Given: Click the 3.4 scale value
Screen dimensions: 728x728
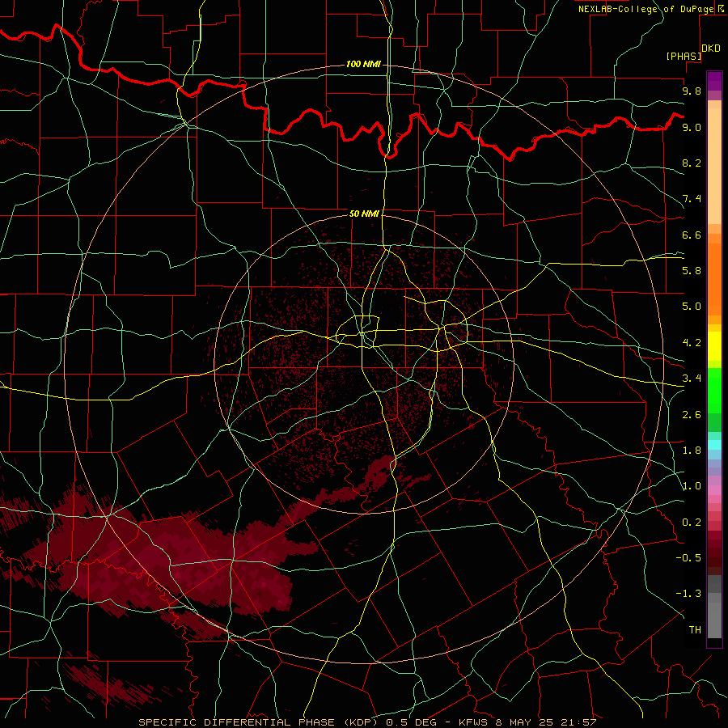Looking at the screenshot, I should coord(692,379).
